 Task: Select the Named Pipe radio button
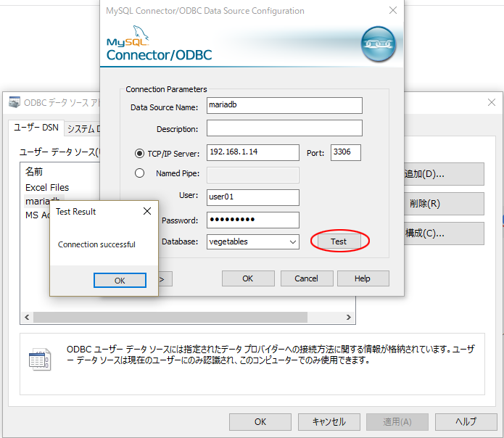click(x=140, y=173)
